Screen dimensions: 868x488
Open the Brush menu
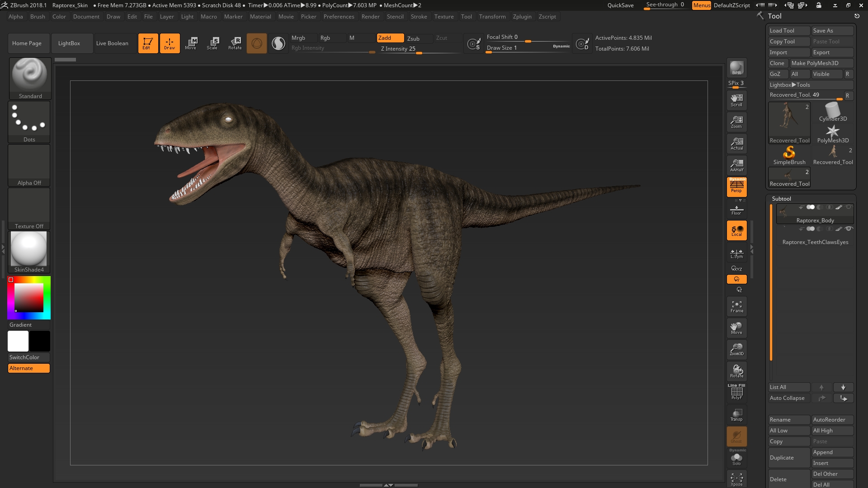coord(38,17)
